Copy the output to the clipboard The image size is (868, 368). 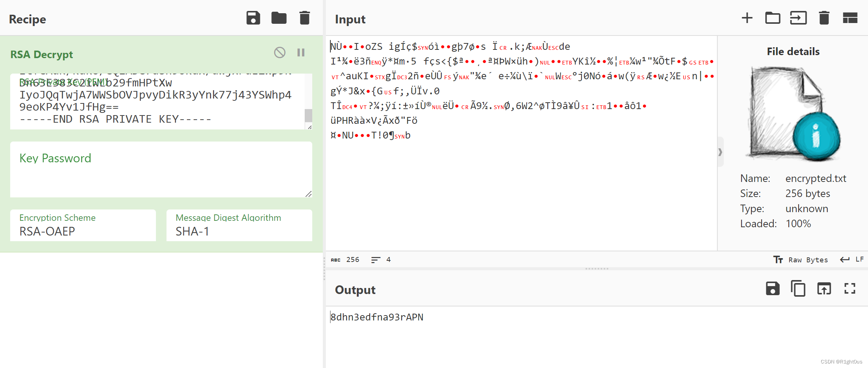click(798, 289)
